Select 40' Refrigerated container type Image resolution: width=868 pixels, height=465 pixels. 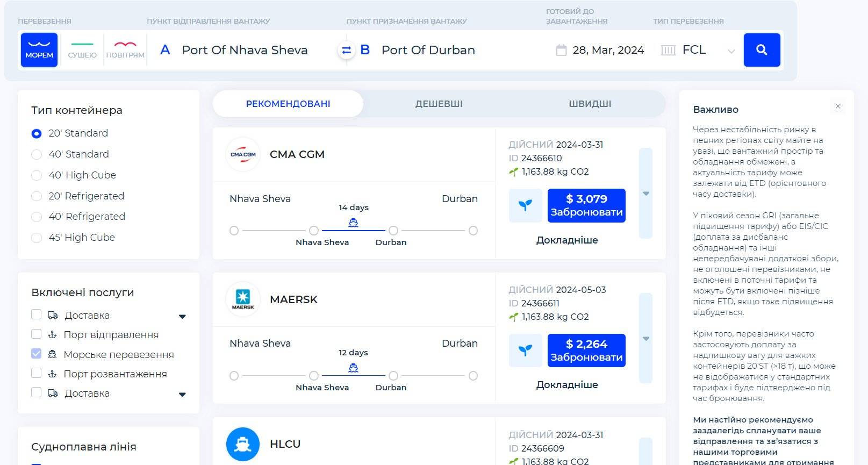tap(37, 217)
